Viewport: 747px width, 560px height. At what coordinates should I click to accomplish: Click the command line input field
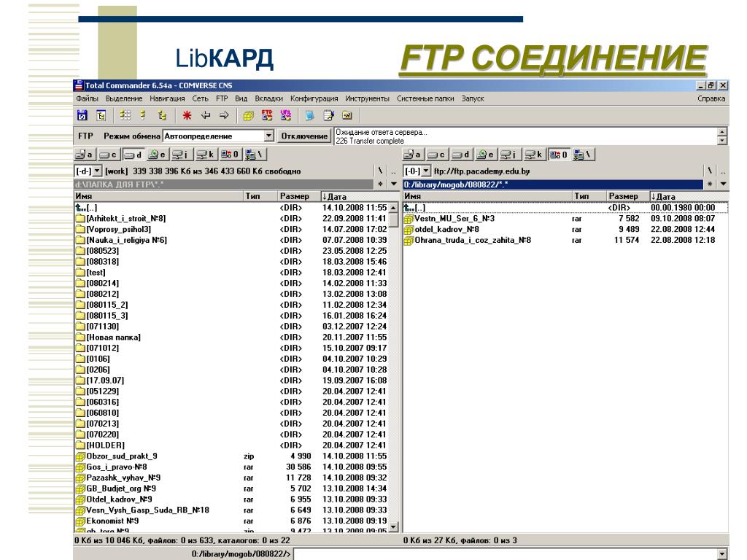tap(506, 554)
